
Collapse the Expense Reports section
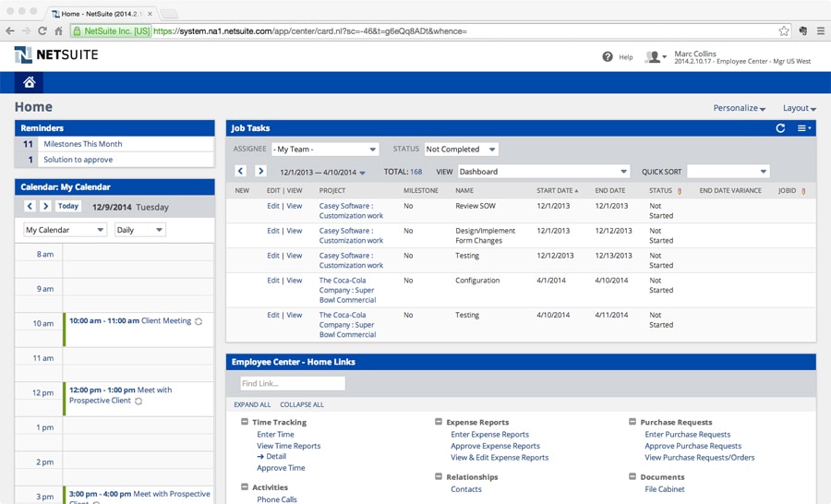(x=439, y=422)
